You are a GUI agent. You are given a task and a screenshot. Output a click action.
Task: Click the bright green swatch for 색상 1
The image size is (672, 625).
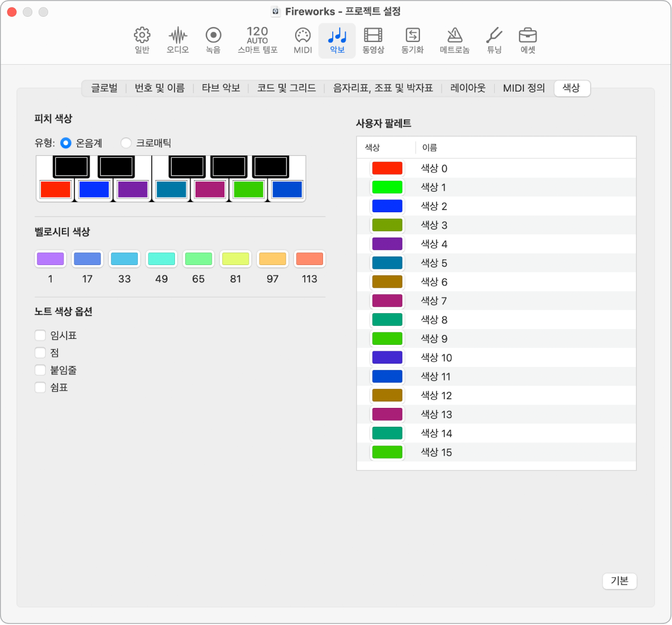(387, 187)
